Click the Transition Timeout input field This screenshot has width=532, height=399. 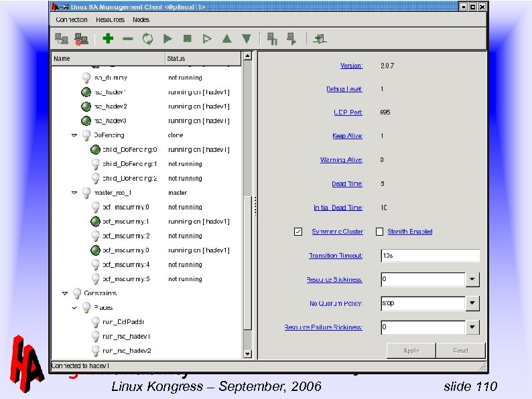tap(430, 256)
